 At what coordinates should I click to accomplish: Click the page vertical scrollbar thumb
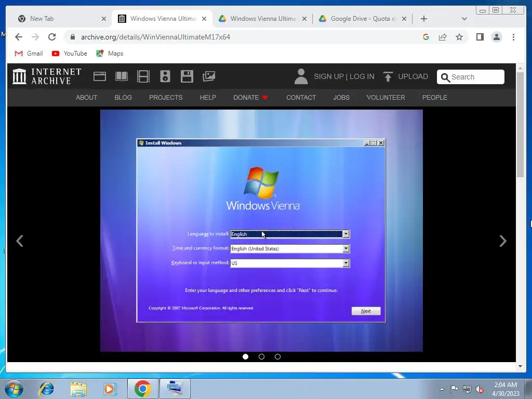(520, 125)
